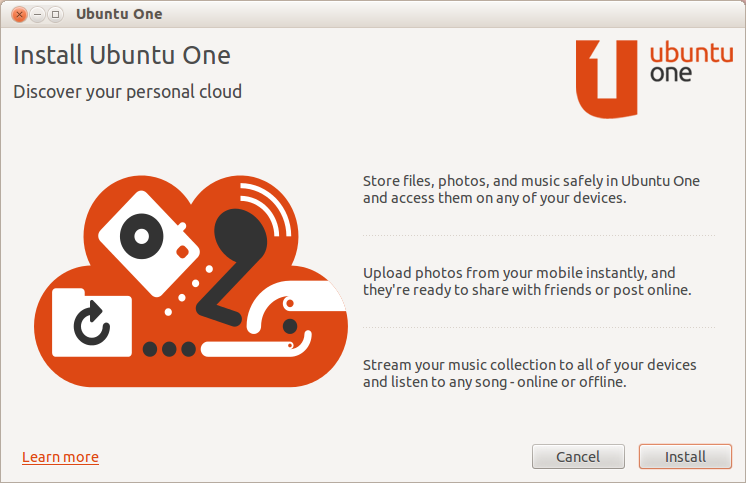
Task: Click the "Store files, photos, and music" paragraph
Action: pos(531,189)
